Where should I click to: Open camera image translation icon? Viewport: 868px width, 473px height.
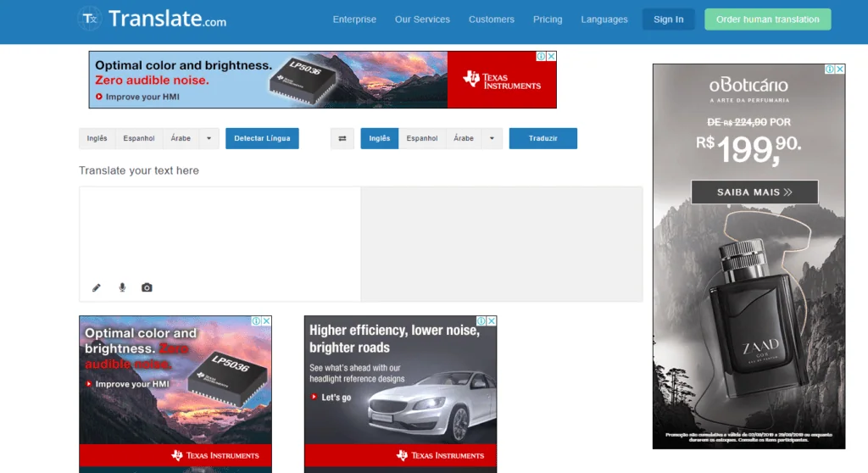[x=147, y=287]
